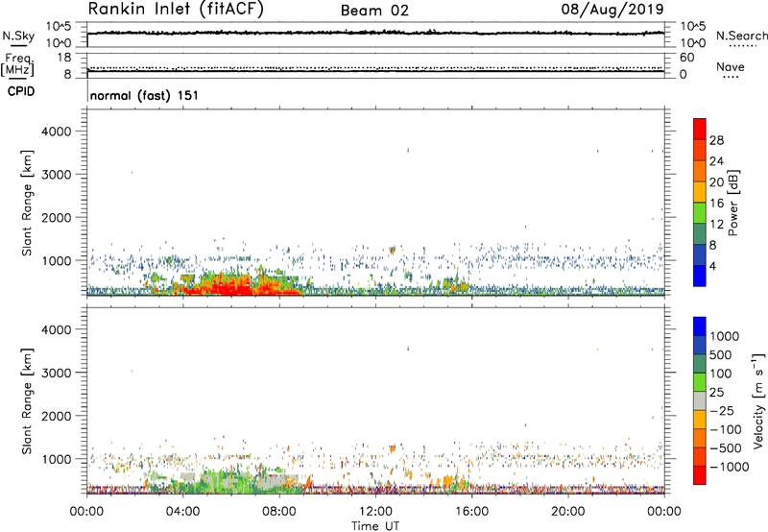Click Velocity colorbar label '-1000'
The image size is (768, 532).
[x=729, y=467]
